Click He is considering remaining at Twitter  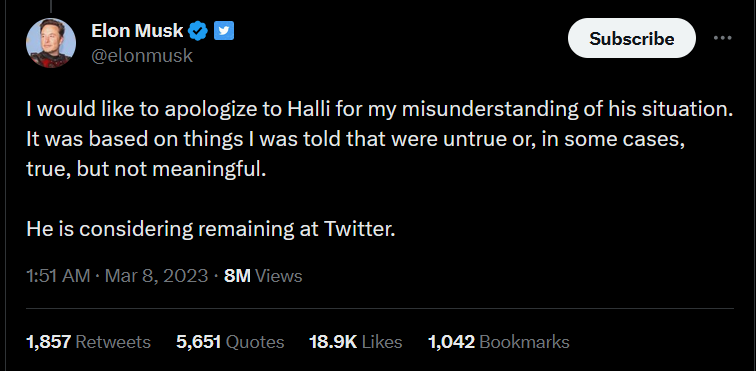[211, 229]
